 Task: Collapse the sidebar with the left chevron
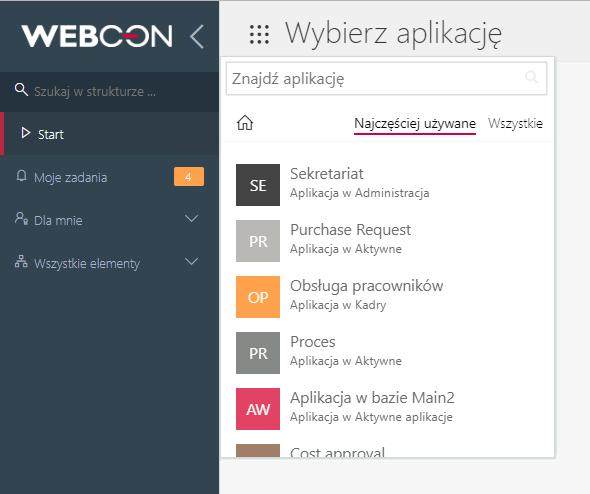pos(197,36)
